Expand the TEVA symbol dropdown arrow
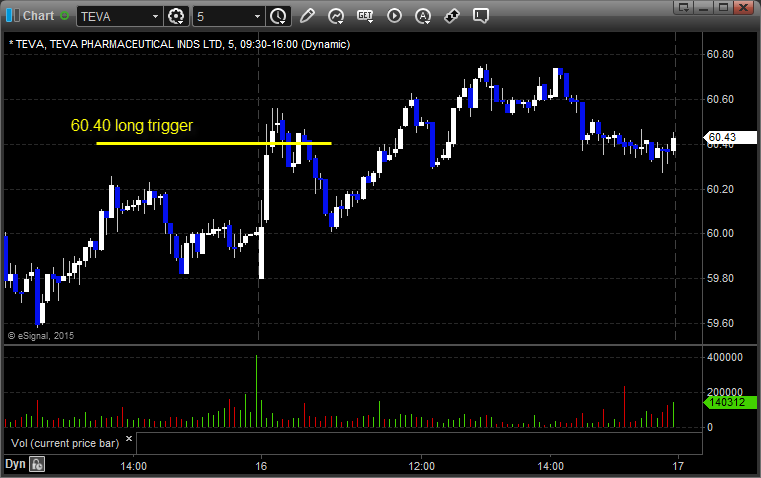This screenshot has height=478, width=761. [155, 16]
